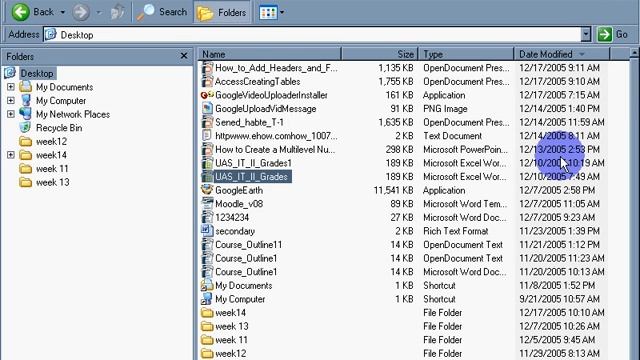640x360 pixels.
Task: Open the Views dropdown arrow
Action: point(282,13)
